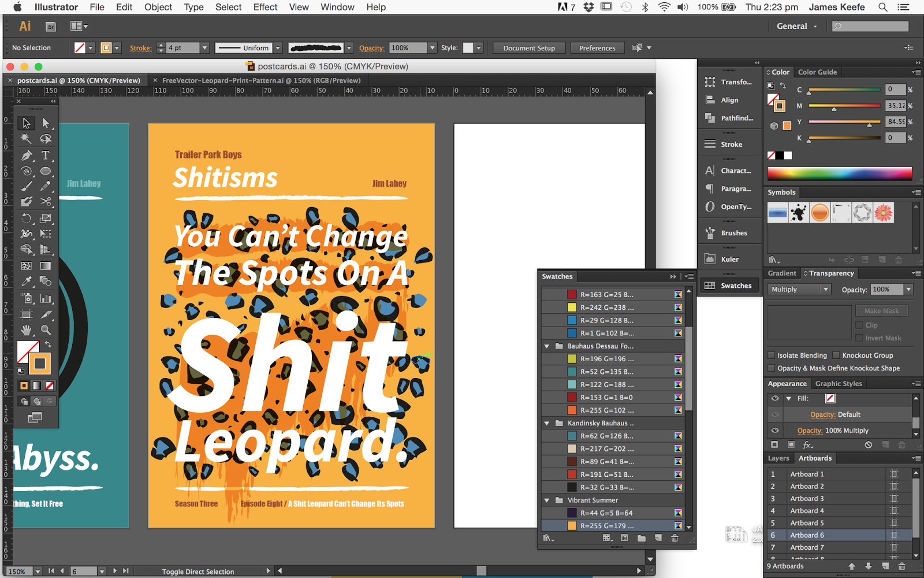Switch to the Color Guide tab
This screenshot has height=578, width=924.
coord(817,72)
